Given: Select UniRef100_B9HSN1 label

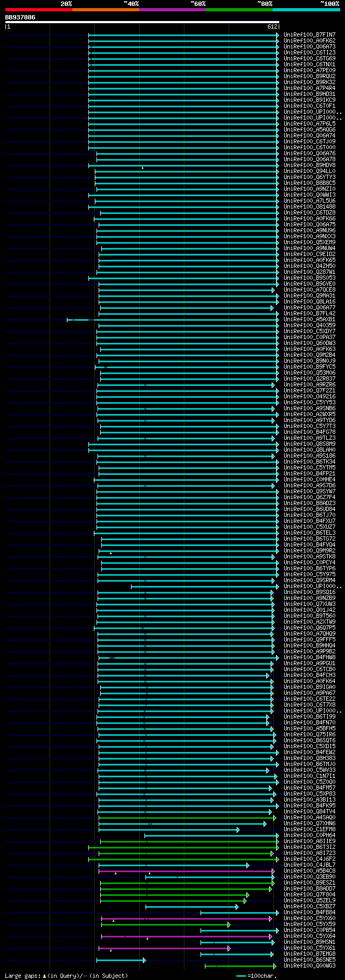Looking at the screenshot, I should tap(309, 942).
